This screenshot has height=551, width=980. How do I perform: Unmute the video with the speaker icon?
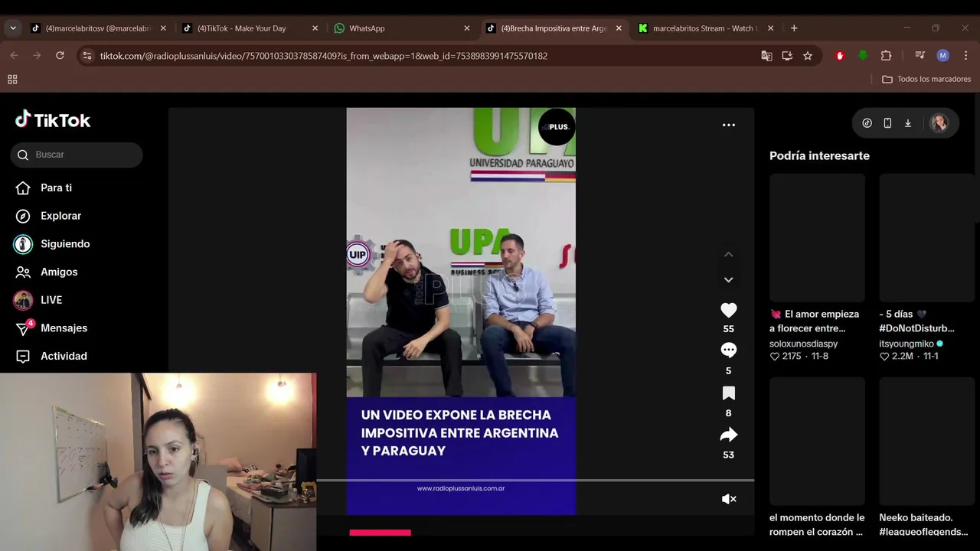[729, 499]
